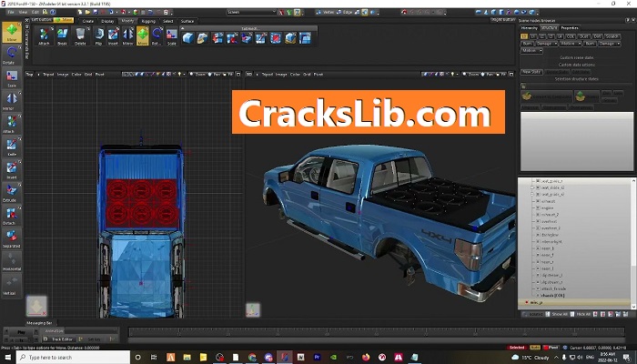Open the View menu
The height and width of the screenshot is (364, 637).
(x=23, y=12)
